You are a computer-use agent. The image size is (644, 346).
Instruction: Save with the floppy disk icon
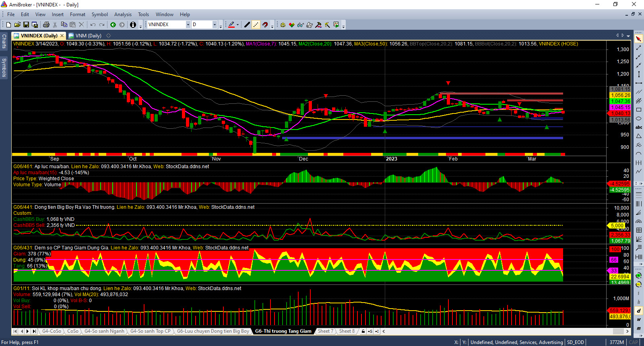click(x=26, y=25)
